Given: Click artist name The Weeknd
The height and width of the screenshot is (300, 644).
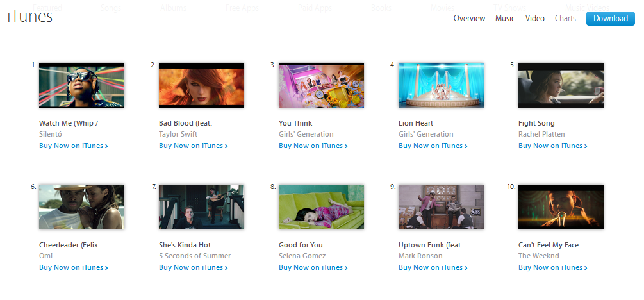Looking at the screenshot, I should [538, 256].
